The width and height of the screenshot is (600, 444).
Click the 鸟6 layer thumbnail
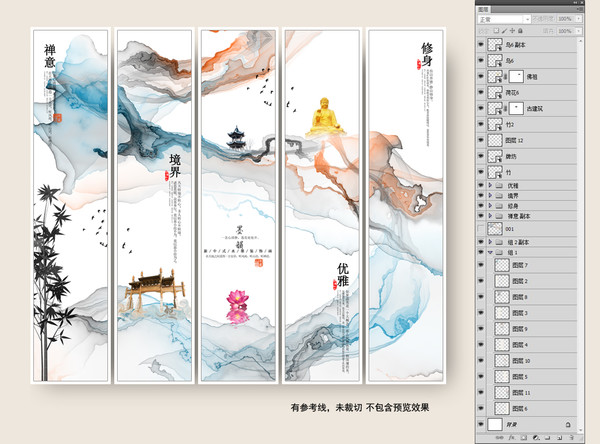click(495, 61)
